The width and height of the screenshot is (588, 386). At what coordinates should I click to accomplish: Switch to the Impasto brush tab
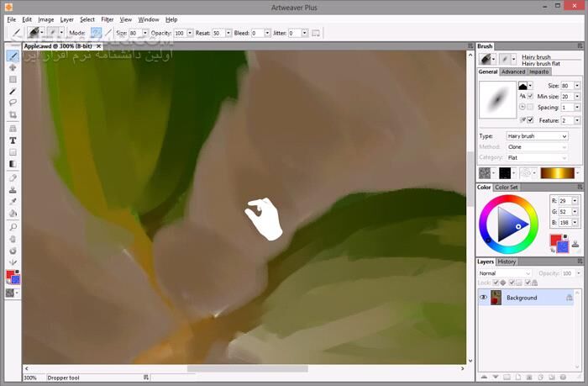tap(538, 71)
